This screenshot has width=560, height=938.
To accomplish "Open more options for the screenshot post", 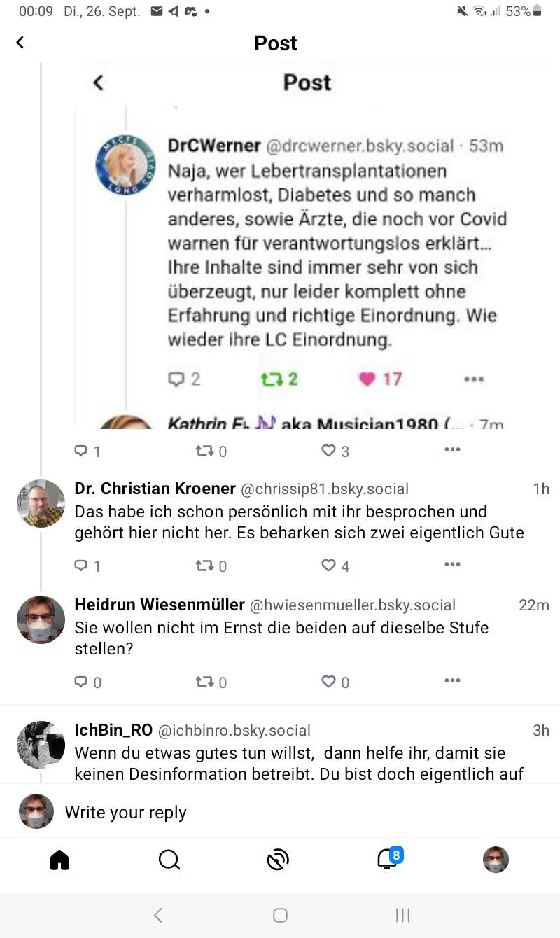I will 452,450.
